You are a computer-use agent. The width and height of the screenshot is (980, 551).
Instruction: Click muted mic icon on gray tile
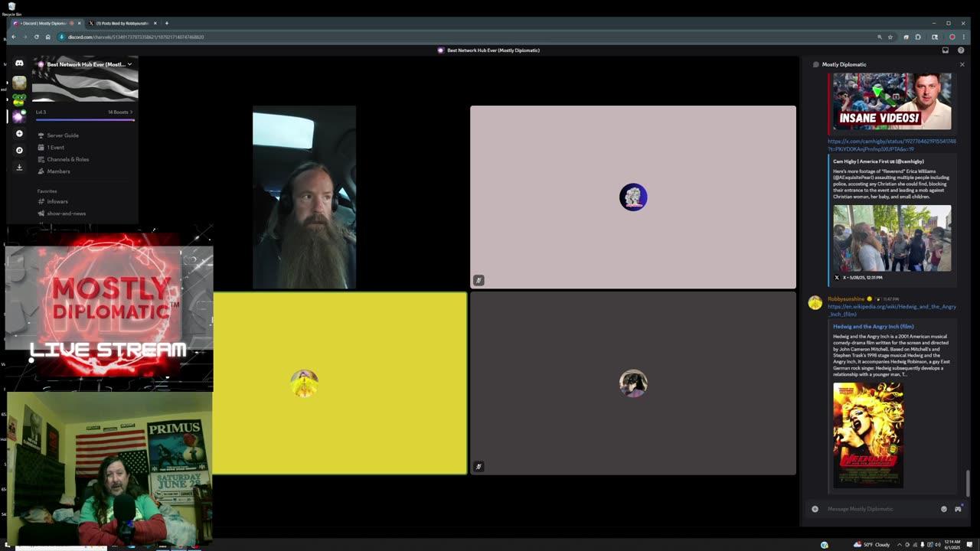479,466
